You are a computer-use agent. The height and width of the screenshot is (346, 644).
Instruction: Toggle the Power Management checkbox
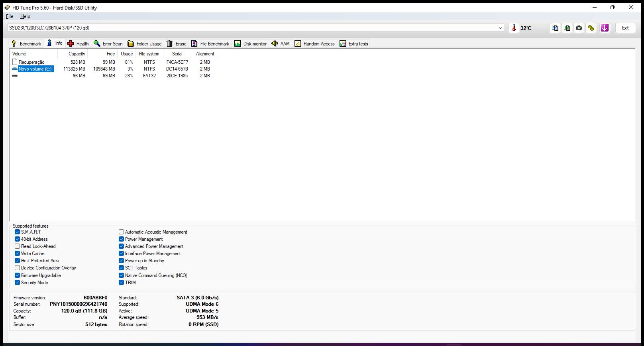click(x=121, y=239)
